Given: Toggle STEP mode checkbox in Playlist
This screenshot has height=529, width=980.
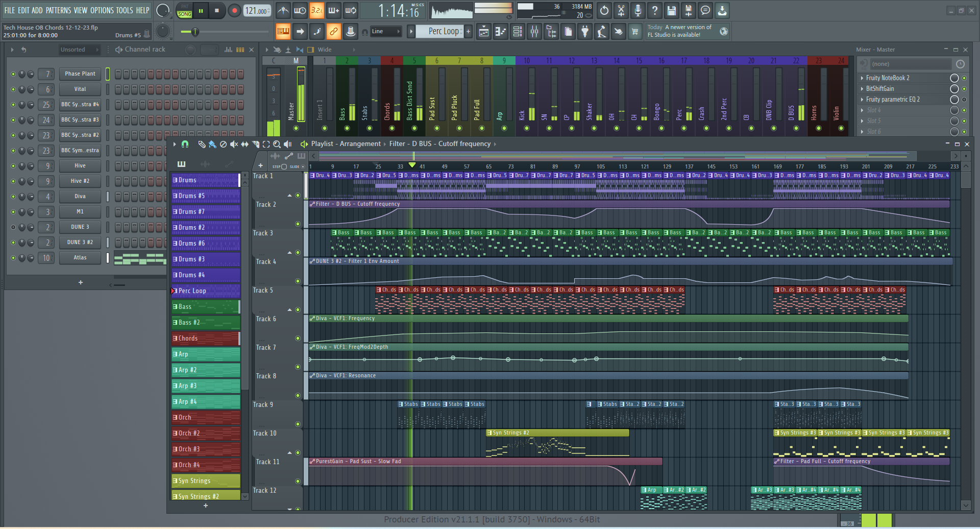Looking at the screenshot, I should 284,166.
